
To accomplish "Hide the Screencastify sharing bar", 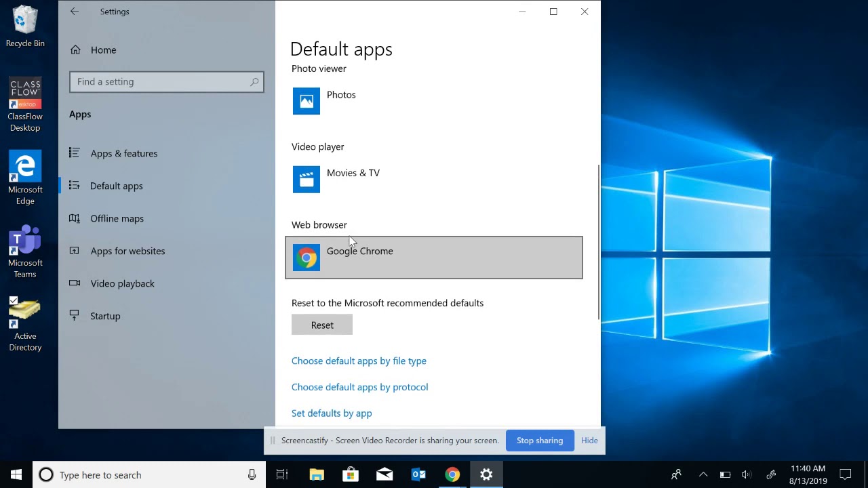I will (x=589, y=441).
